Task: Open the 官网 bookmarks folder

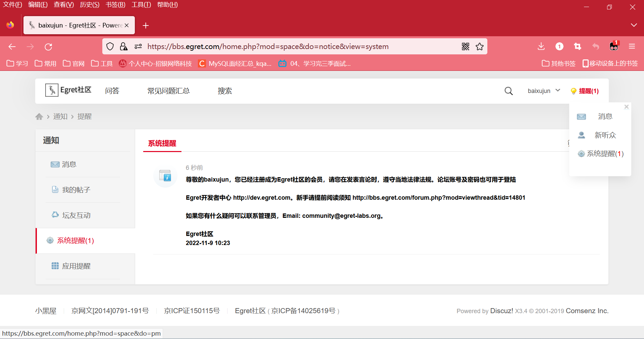Action: (x=74, y=63)
